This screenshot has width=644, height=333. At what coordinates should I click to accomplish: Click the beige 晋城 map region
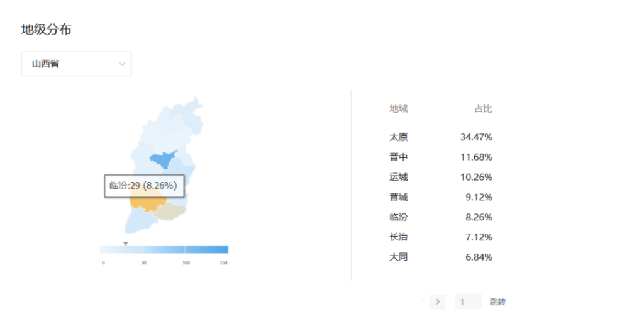(x=171, y=211)
